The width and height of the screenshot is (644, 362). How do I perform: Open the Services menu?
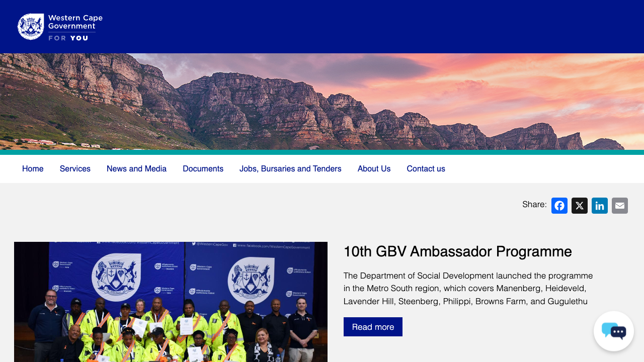[75, 169]
